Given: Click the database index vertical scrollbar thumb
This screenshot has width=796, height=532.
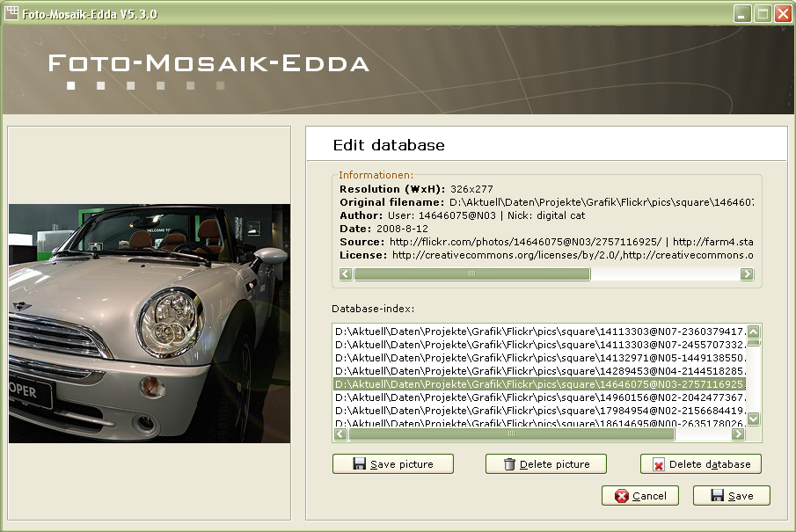Looking at the screenshot, I should [x=754, y=343].
